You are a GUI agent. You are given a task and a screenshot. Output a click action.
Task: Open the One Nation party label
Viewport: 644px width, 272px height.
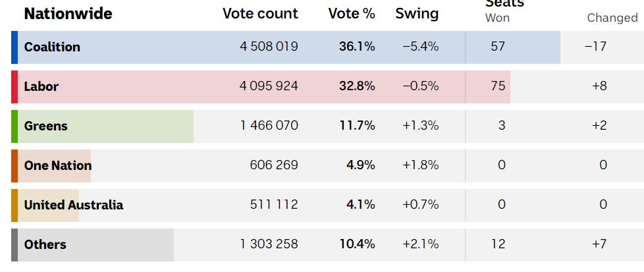click(57, 165)
